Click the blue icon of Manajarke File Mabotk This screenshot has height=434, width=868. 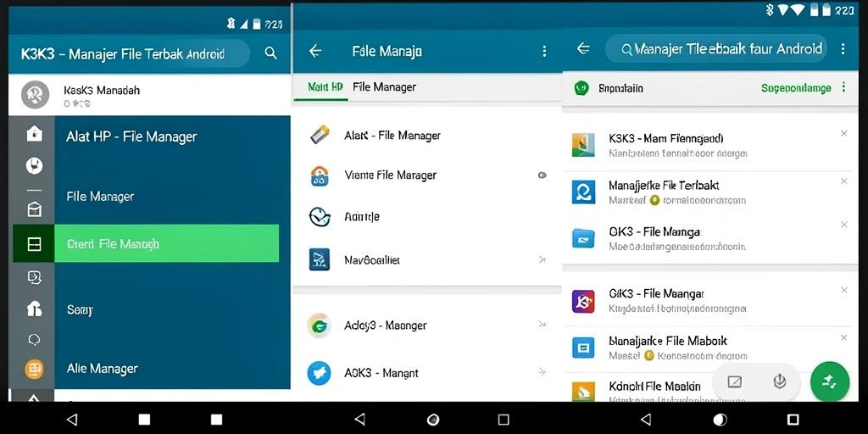coord(583,348)
